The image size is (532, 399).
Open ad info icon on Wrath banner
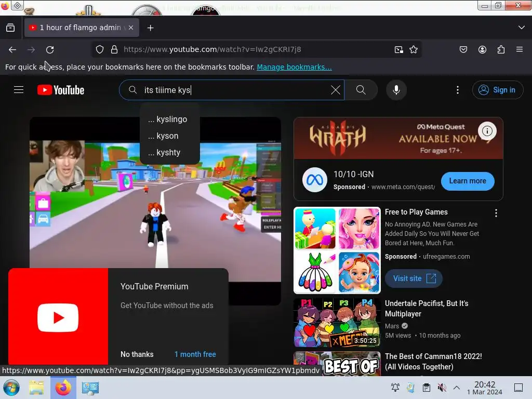click(x=487, y=131)
